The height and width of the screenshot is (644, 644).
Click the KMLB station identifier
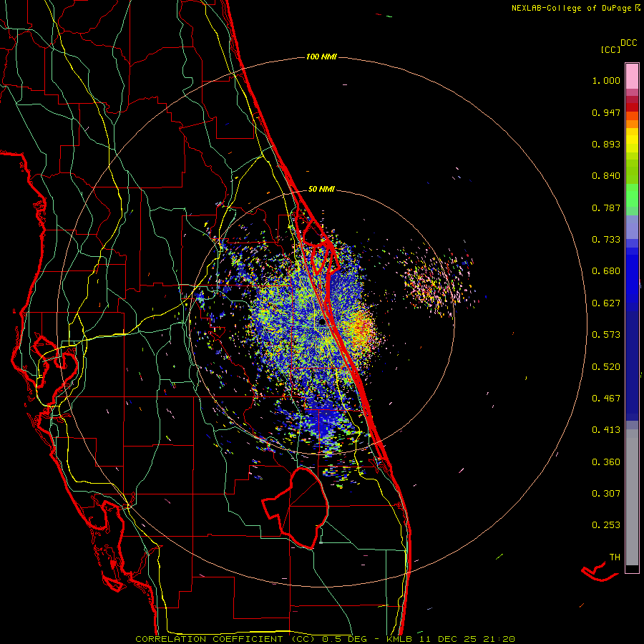401,639
